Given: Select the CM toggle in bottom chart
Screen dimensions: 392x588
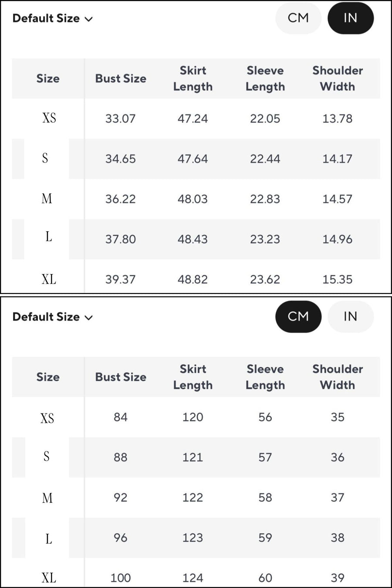Looking at the screenshot, I should (x=298, y=317).
